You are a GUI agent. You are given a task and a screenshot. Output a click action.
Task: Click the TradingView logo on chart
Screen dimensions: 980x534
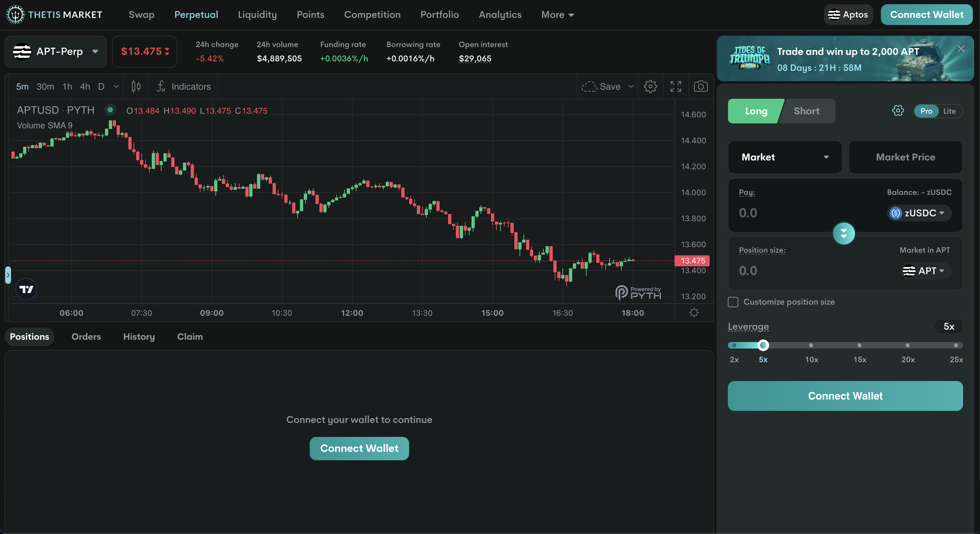pos(26,289)
